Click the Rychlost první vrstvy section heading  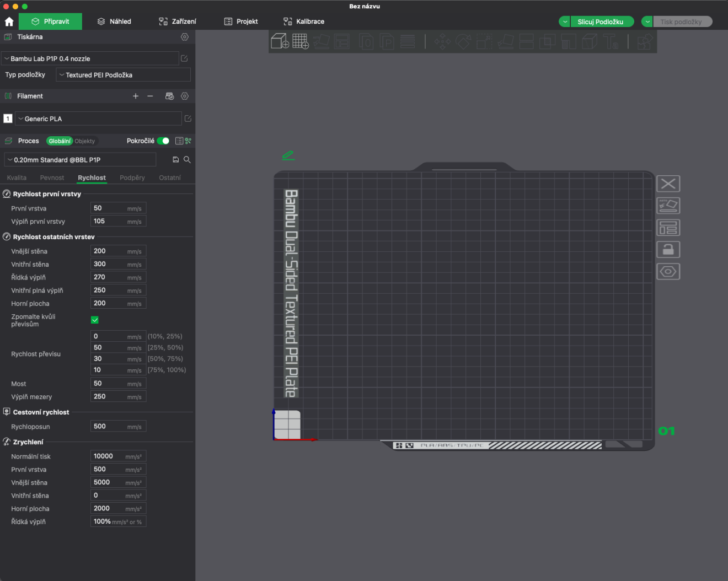coord(47,194)
